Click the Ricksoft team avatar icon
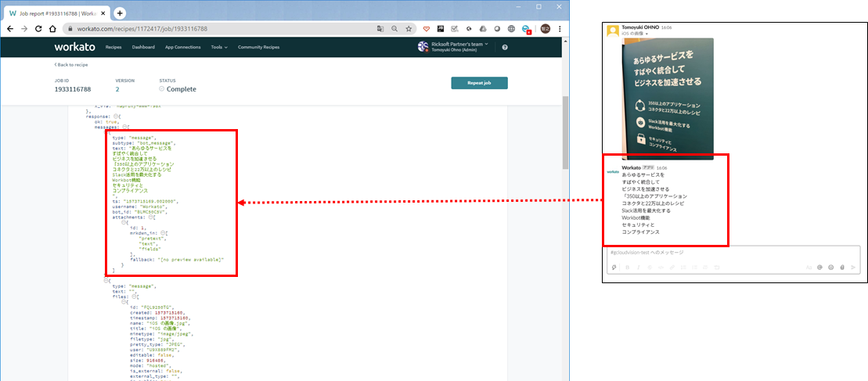868x381 pixels. pos(423,47)
